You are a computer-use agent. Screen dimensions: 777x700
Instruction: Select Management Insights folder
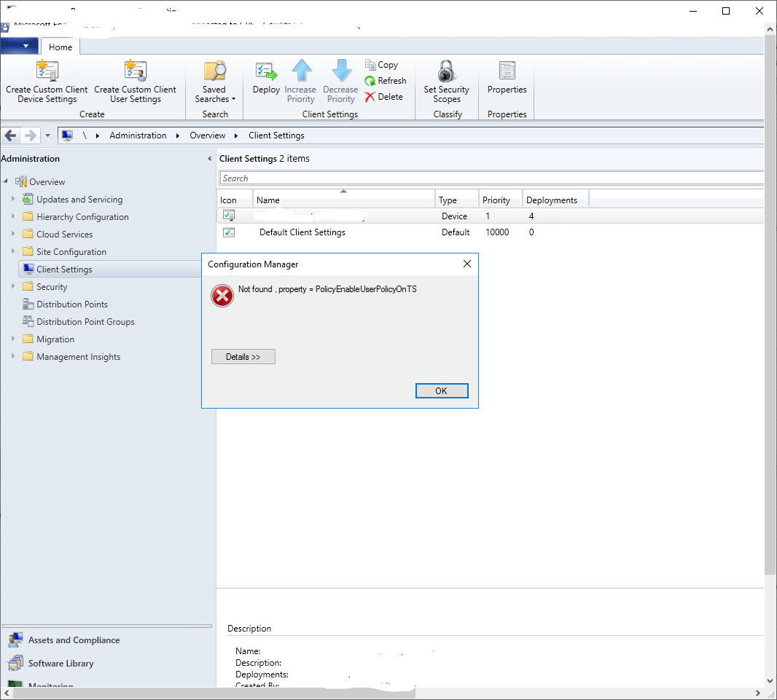tap(71, 357)
